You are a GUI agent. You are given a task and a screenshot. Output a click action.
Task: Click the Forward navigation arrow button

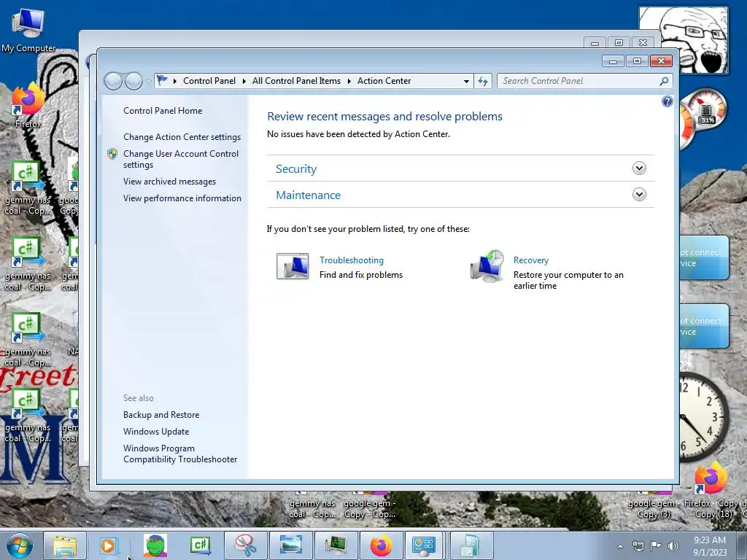[x=134, y=81]
